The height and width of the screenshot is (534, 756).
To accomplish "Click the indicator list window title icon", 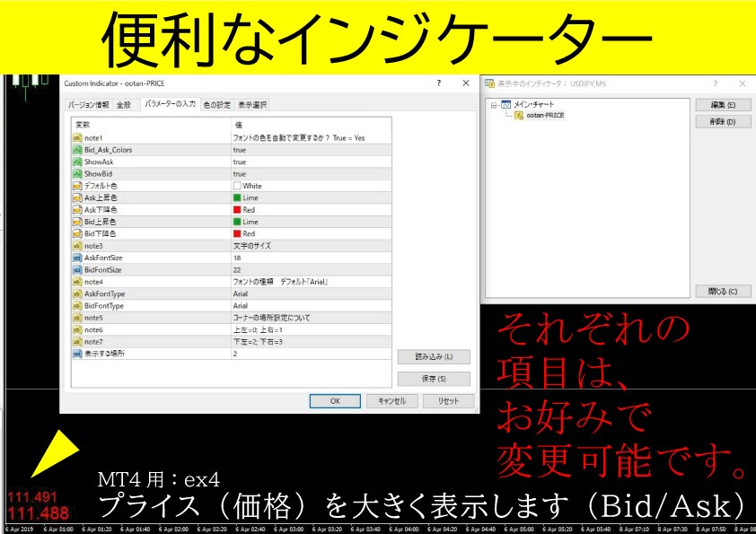I will [x=489, y=83].
